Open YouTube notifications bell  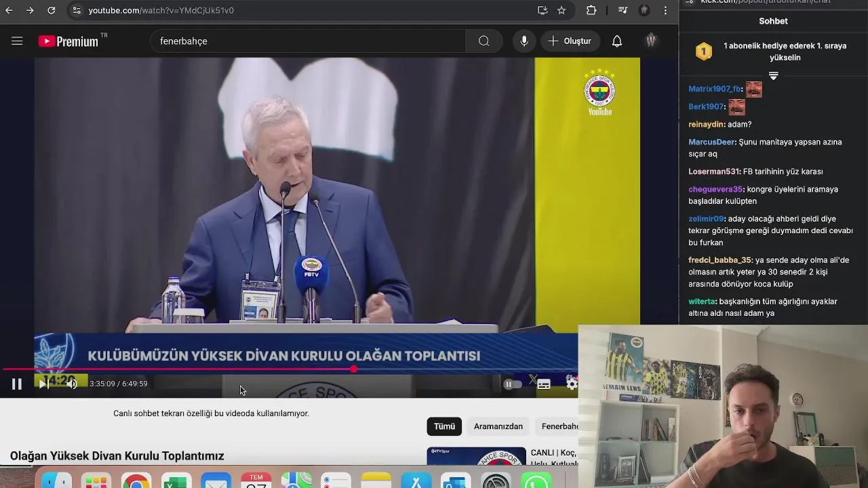pos(617,41)
